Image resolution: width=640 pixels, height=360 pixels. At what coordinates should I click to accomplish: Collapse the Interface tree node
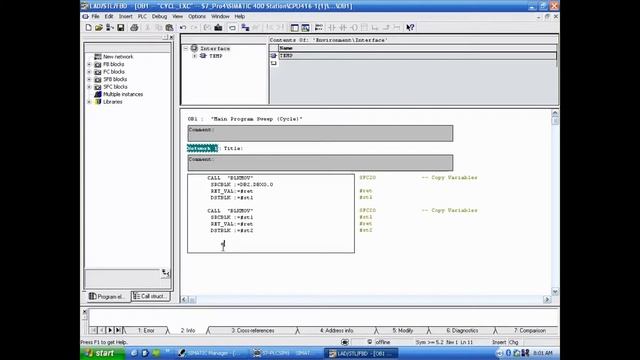pos(186,49)
